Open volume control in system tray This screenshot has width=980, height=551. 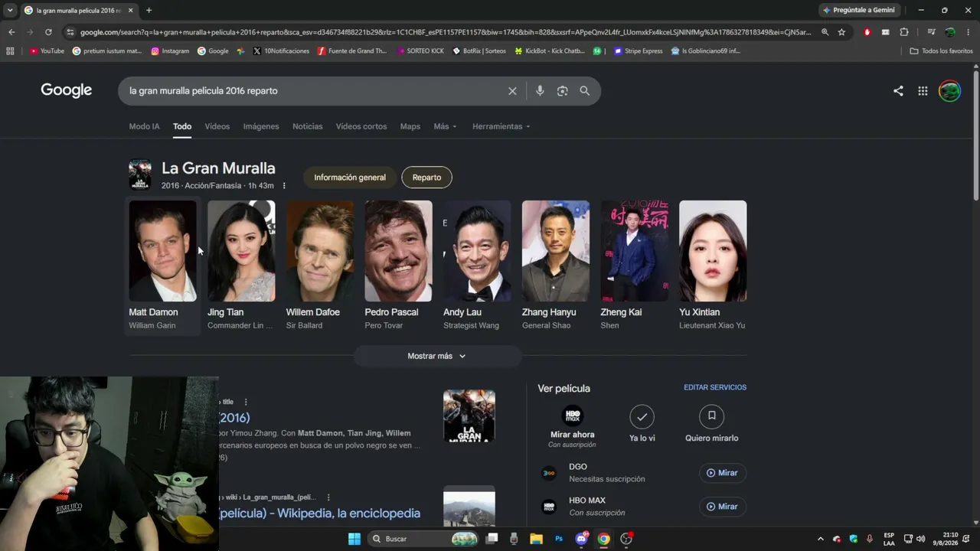pos(920,539)
